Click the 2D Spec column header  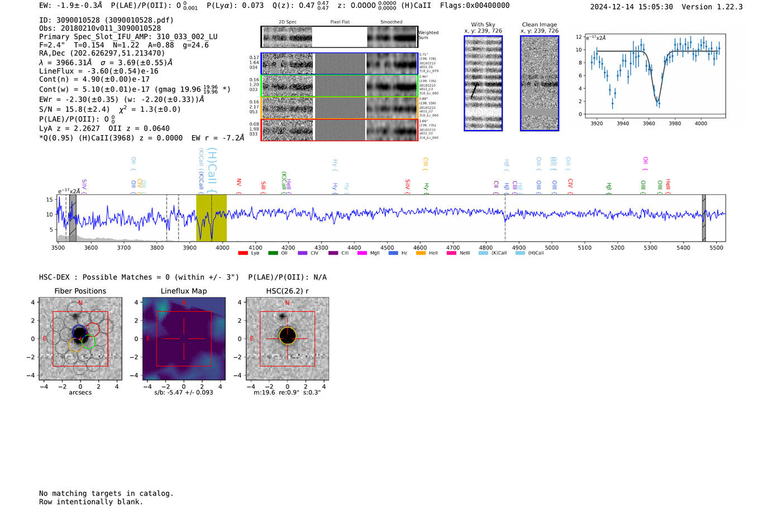pos(288,22)
